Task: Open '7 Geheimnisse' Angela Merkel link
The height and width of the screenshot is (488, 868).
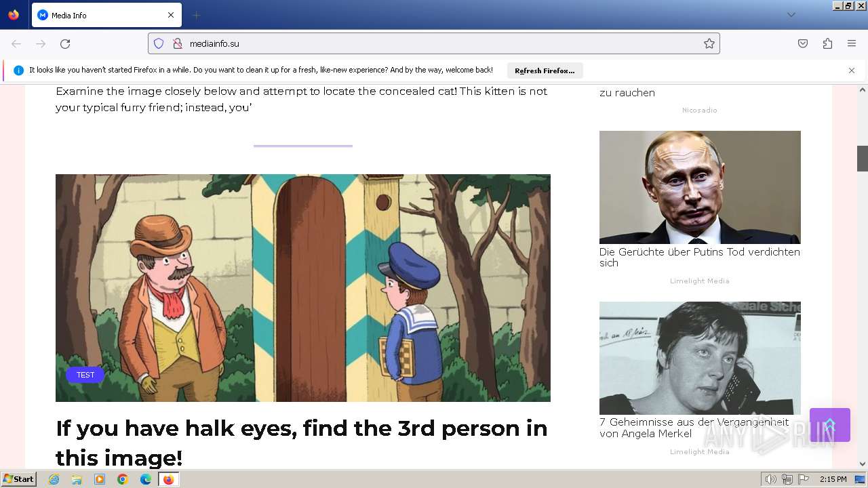Action: (694, 428)
